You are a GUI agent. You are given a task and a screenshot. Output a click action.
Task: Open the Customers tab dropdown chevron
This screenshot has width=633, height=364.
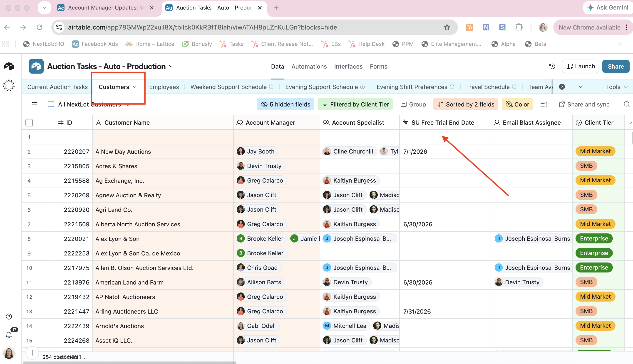[135, 87]
